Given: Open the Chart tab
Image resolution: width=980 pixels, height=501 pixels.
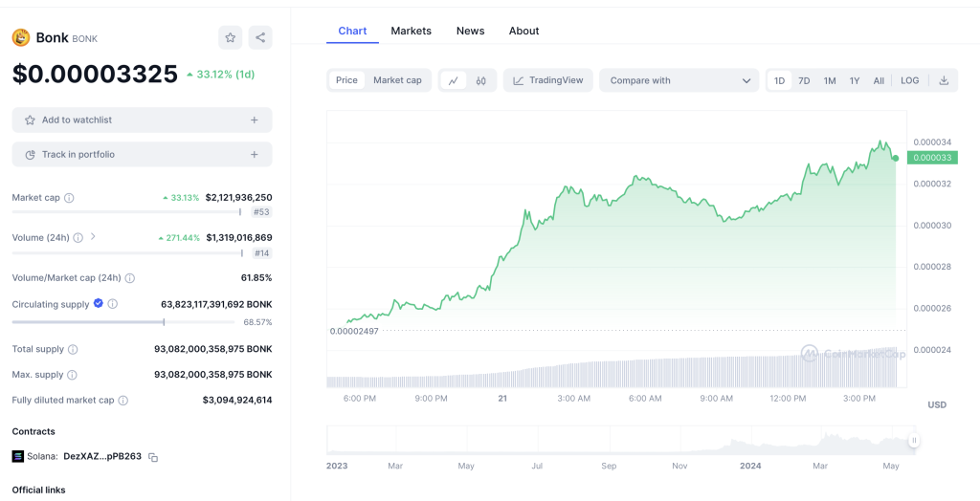Looking at the screenshot, I should click(352, 31).
